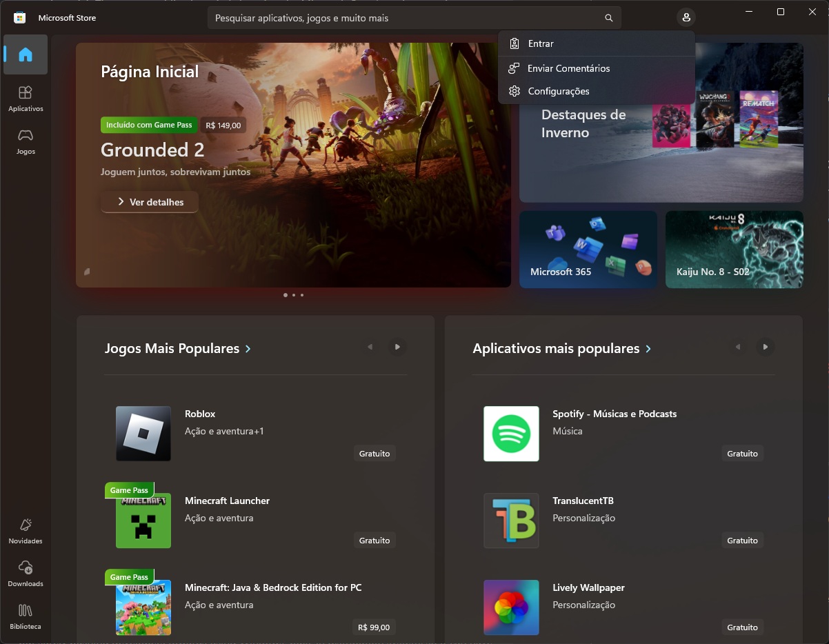Click the Lively Wallpaper title text

click(588, 587)
